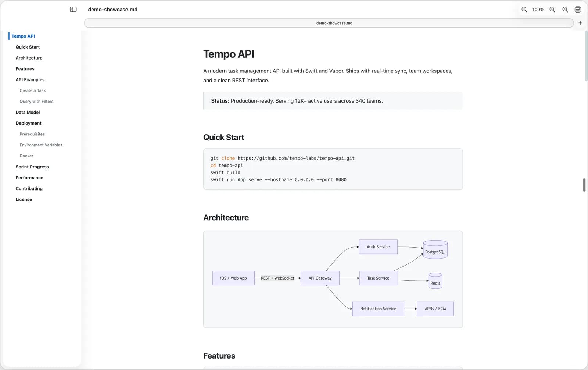Click the vertical scrollbar thumb at top
588x370 pixels.
[586, 56]
